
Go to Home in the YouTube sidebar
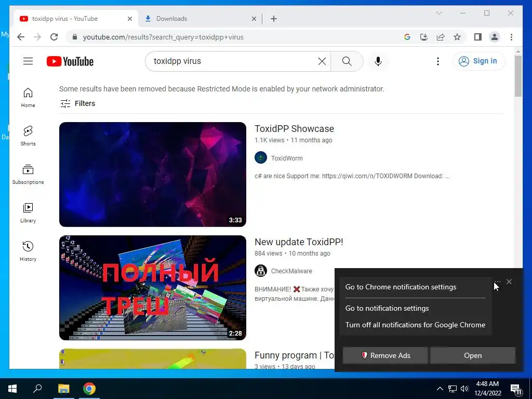(28, 98)
